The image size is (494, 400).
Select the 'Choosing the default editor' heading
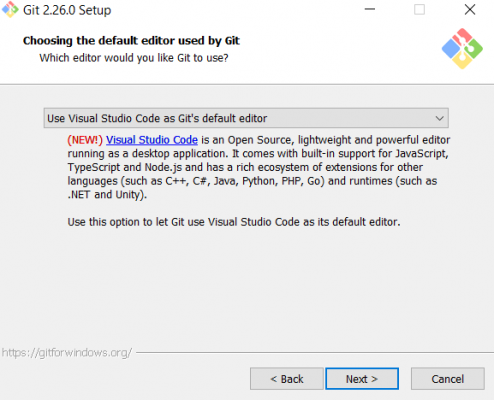pyautogui.click(x=131, y=41)
